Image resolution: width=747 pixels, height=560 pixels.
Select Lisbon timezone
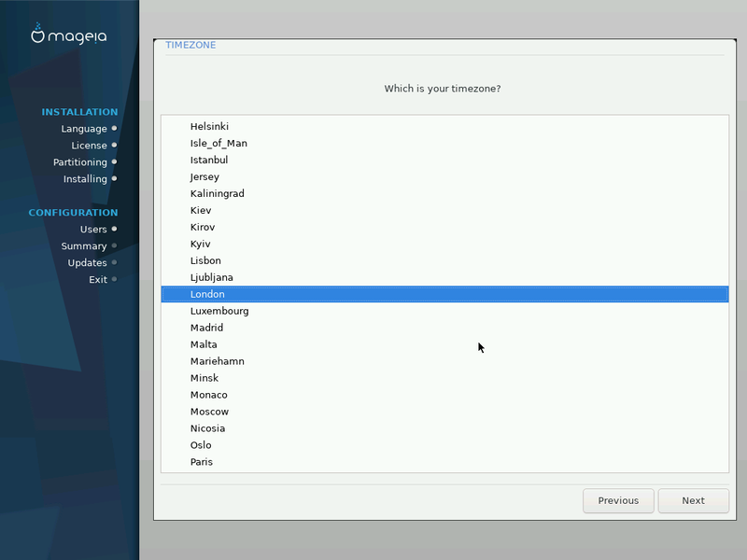(x=445, y=260)
